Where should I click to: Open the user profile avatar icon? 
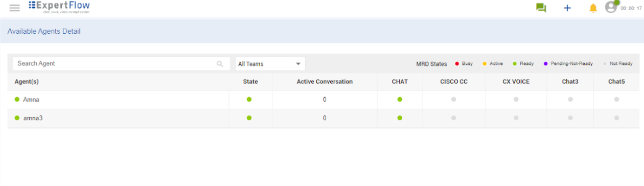(x=611, y=7)
